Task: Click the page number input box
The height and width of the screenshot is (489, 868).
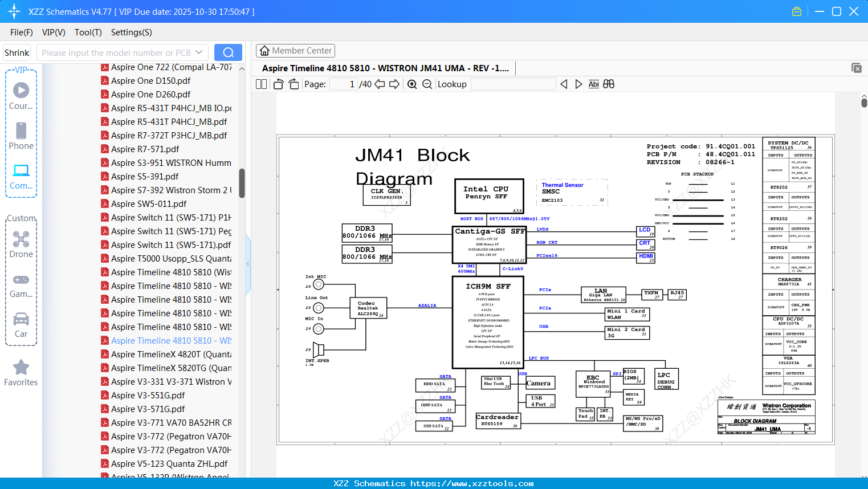Action: 344,84
